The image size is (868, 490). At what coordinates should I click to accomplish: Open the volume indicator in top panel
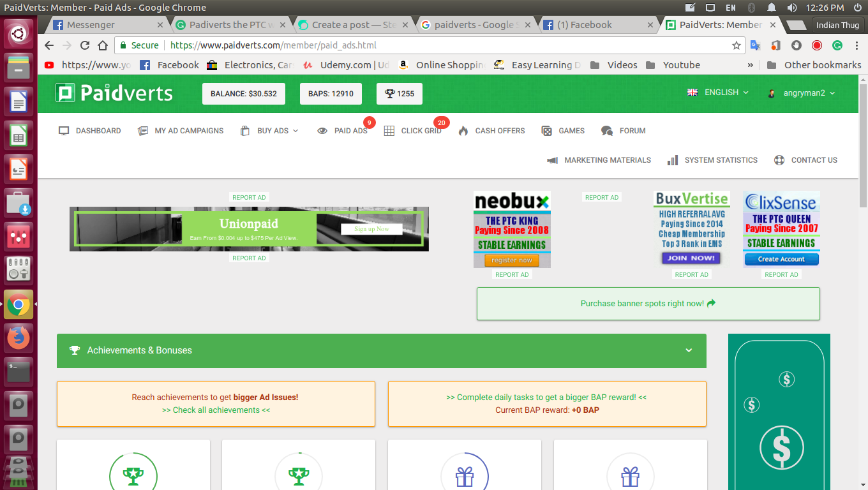tap(792, 8)
